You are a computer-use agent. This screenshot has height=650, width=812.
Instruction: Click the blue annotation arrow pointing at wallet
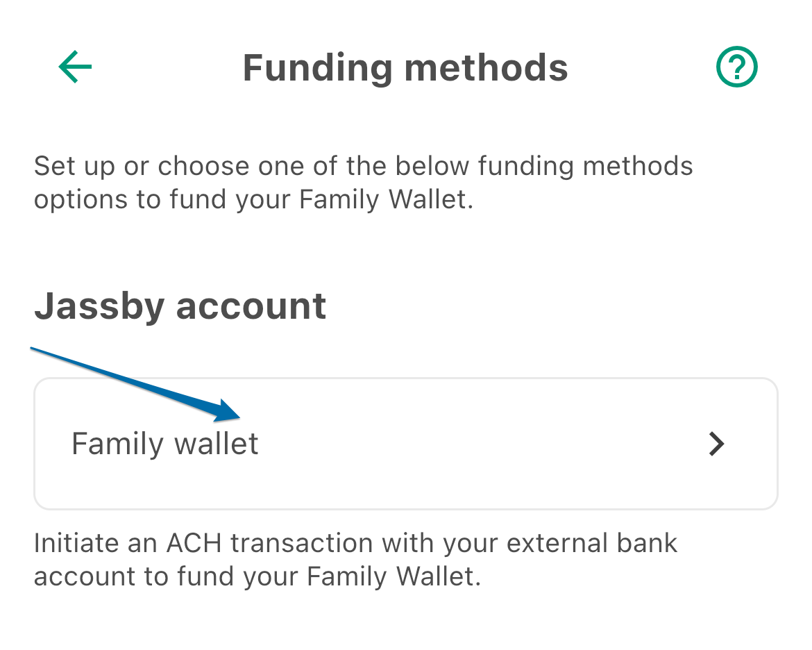point(135,384)
